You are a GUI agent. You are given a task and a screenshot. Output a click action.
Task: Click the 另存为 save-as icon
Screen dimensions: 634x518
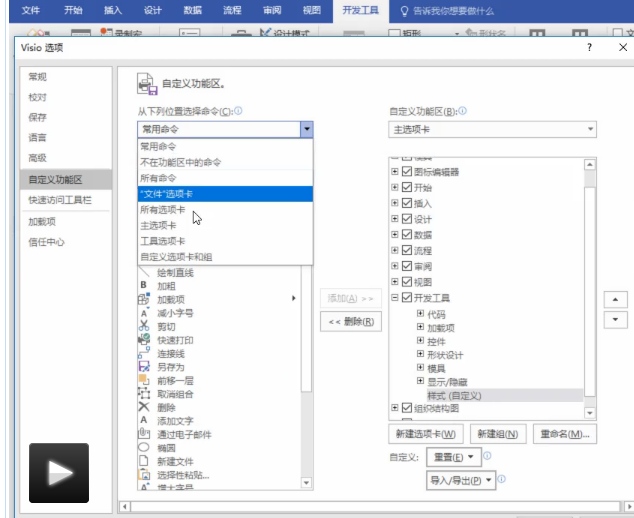(x=144, y=367)
